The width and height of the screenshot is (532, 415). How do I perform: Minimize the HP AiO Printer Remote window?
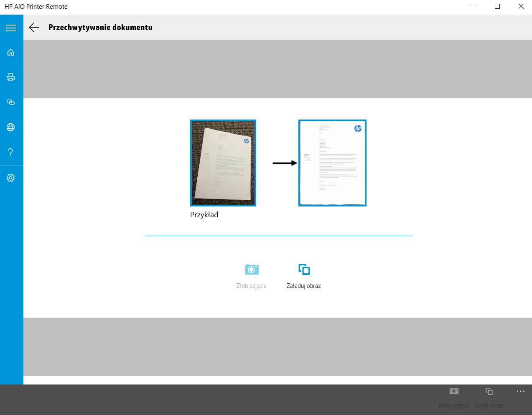coord(473,7)
